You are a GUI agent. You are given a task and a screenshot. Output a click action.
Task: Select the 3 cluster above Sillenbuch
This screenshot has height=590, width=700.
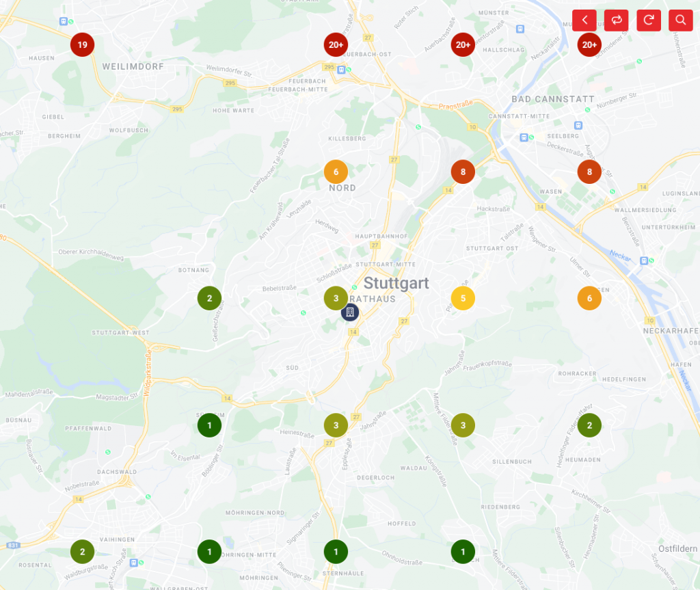point(463,425)
